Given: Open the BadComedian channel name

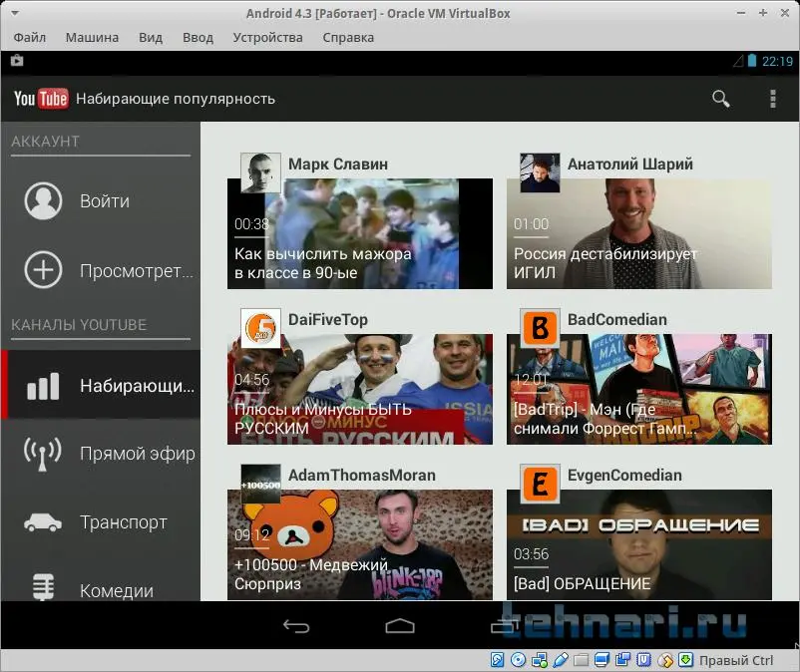Looking at the screenshot, I should 617,319.
